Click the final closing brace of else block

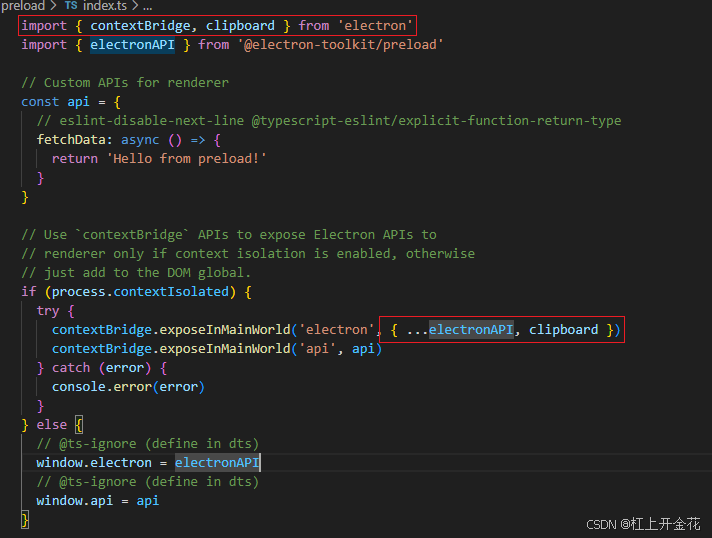coord(25,520)
